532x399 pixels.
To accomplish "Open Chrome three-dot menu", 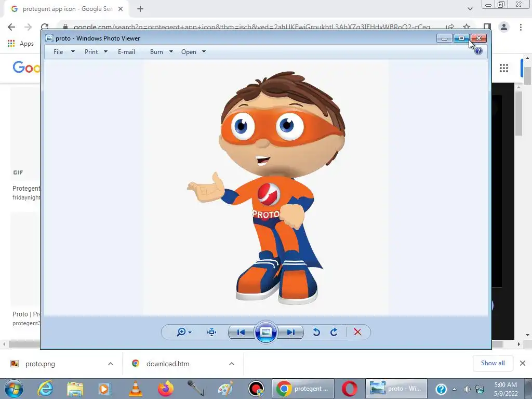I will (521, 27).
